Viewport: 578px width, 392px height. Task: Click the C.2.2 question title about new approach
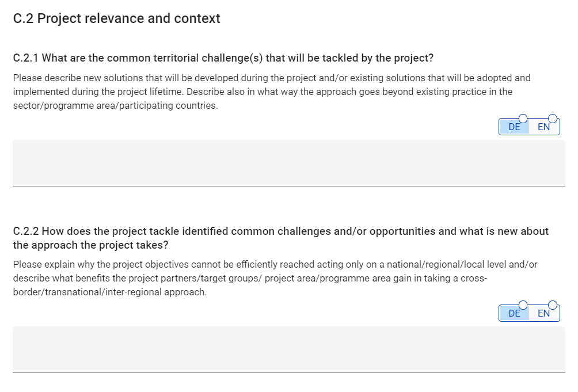(280, 231)
